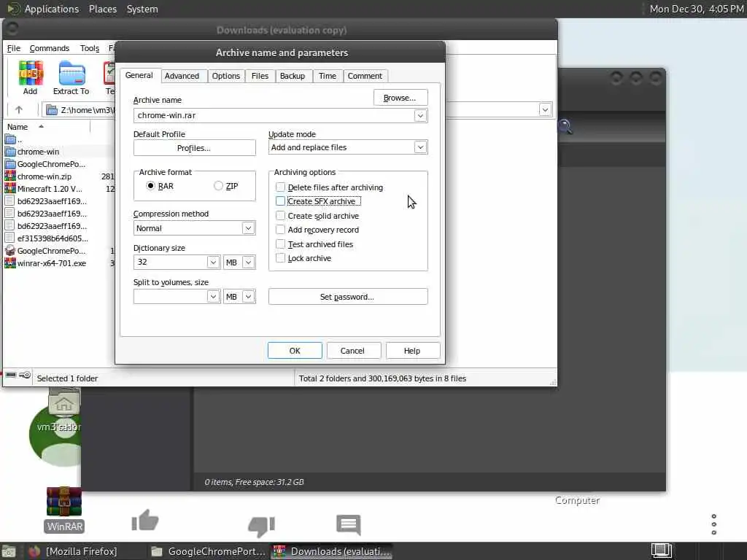
Task: Click the clock in the top panel
Action: pyautogui.click(x=697, y=9)
